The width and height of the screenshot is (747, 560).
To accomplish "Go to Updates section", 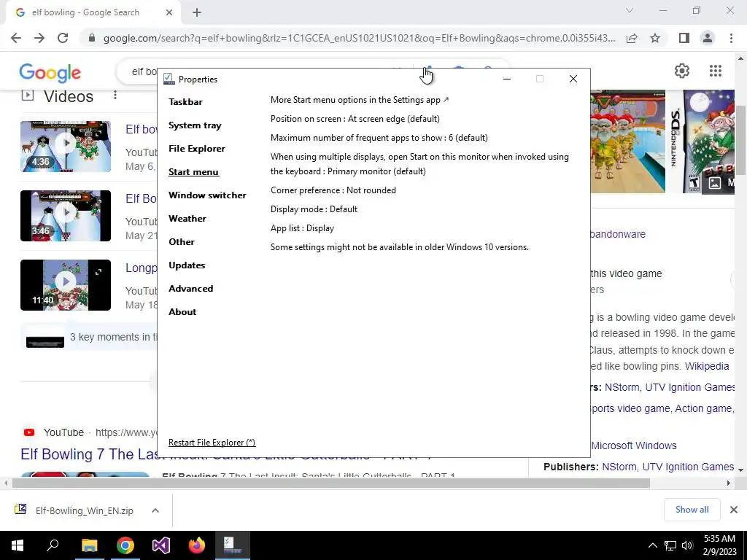I will 187,265.
